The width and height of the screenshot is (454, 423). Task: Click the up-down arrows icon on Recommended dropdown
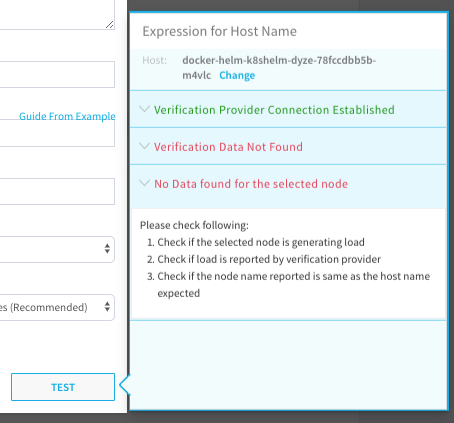[107, 307]
